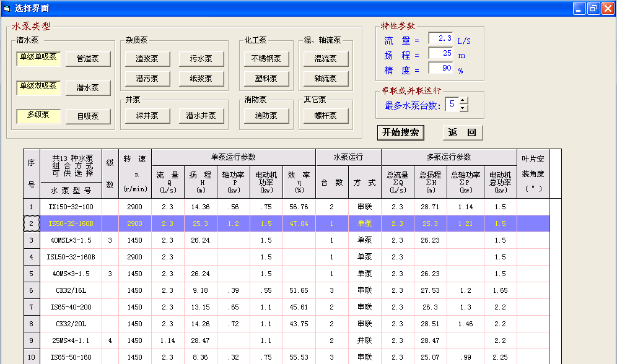Close the 选择界面 window

[x=608, y=8]
